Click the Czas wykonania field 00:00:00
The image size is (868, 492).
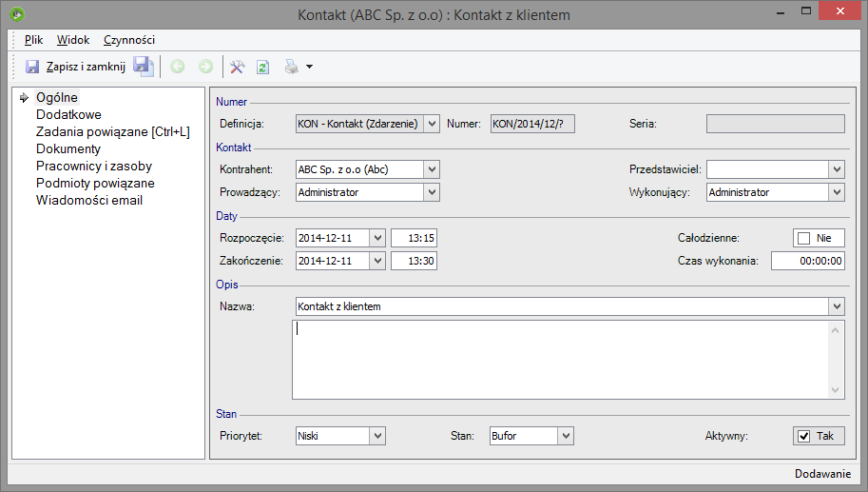[808, 261]
